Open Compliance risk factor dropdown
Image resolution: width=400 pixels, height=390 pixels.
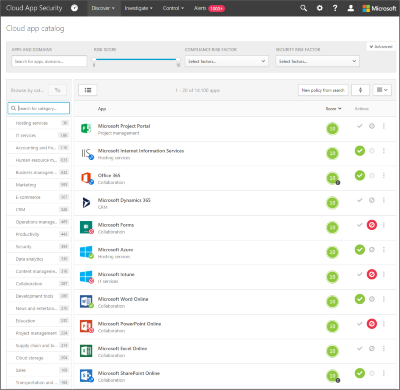pos(227,61)
